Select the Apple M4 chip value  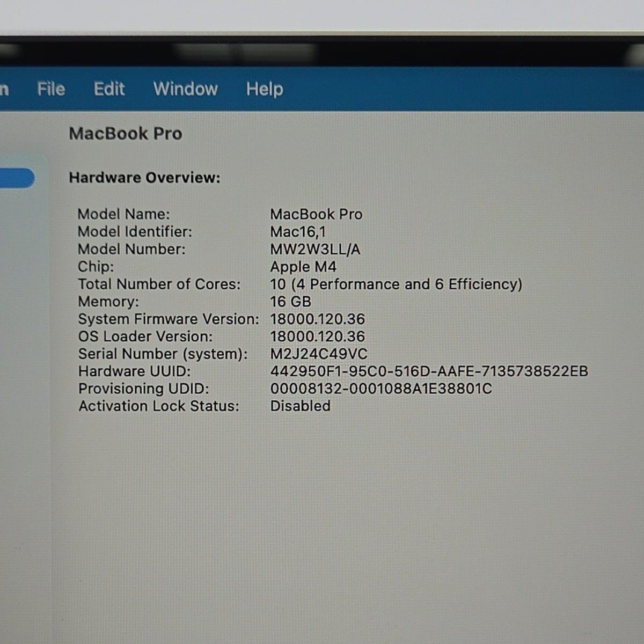click(303, 267)
